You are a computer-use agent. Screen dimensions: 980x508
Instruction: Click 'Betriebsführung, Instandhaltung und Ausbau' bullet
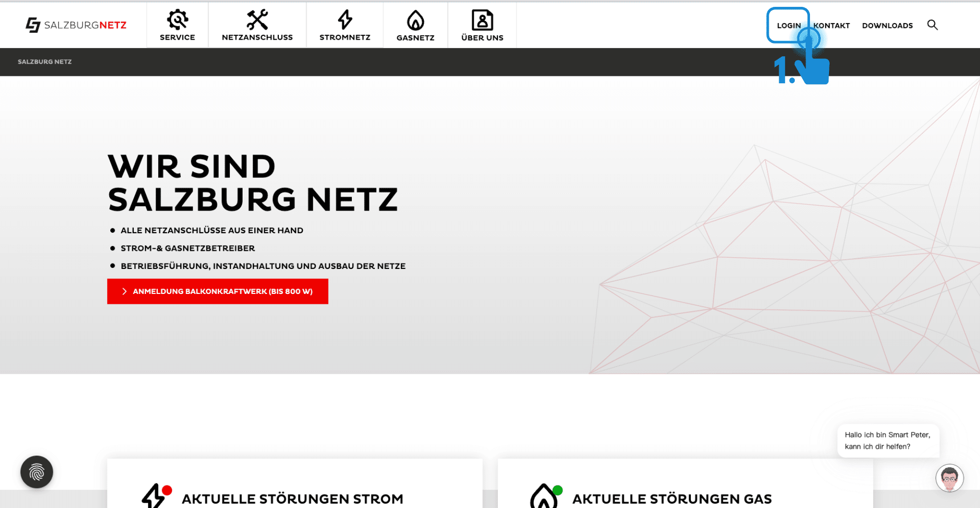[x=263, y=266]
